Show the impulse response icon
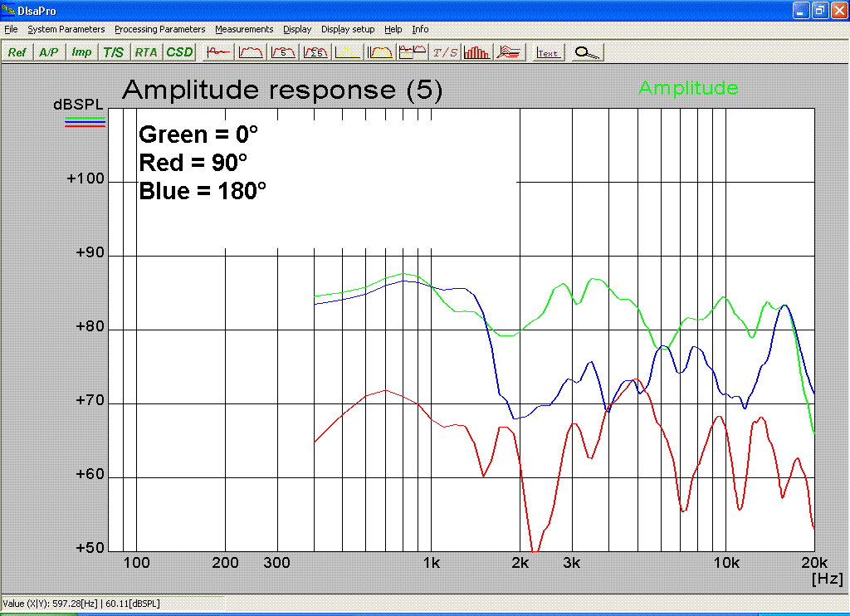The image size is (850, 616). 218,52
